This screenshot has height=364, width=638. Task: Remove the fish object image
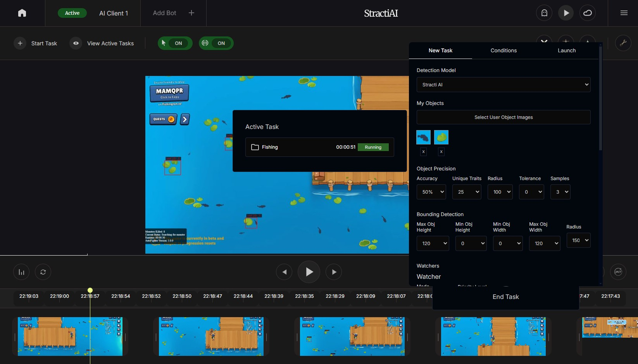(x=423, y=152)
